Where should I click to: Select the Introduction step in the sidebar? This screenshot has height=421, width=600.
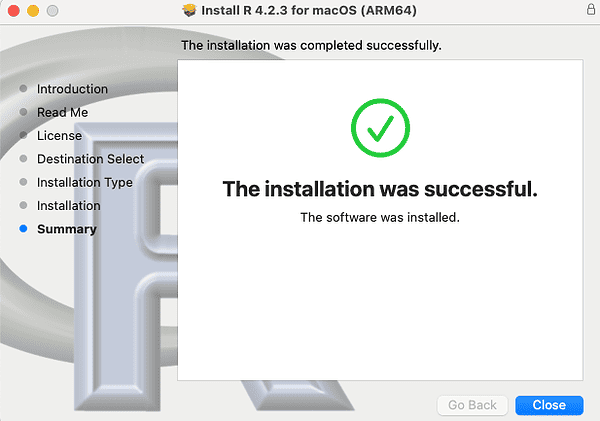(72, 89)
